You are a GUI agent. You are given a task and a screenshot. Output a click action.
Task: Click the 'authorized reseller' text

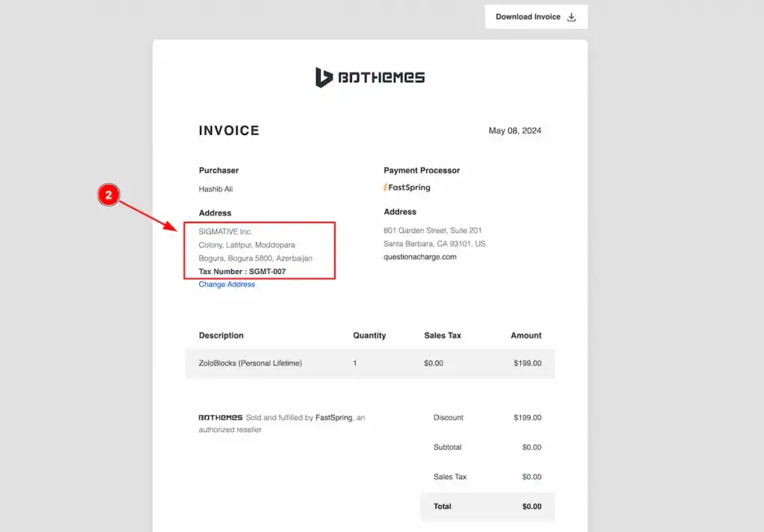[x=230, y=430]
